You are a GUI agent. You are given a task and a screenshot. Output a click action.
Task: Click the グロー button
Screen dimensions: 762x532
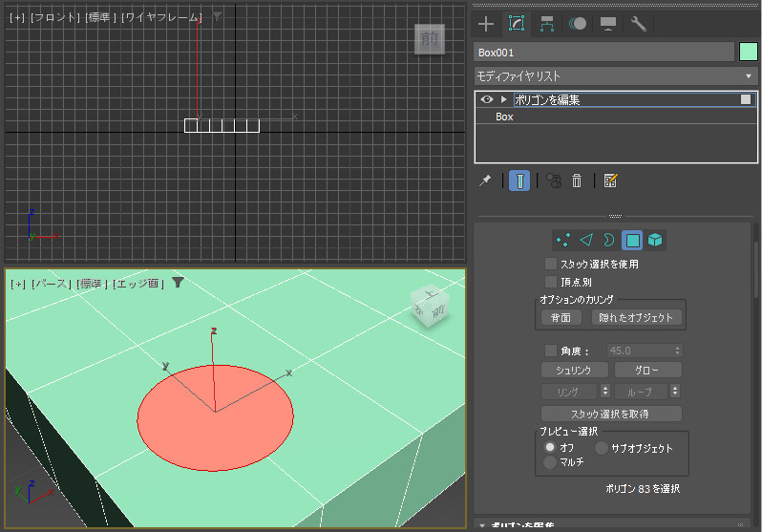pyautogui.click(x=647, y=370)
